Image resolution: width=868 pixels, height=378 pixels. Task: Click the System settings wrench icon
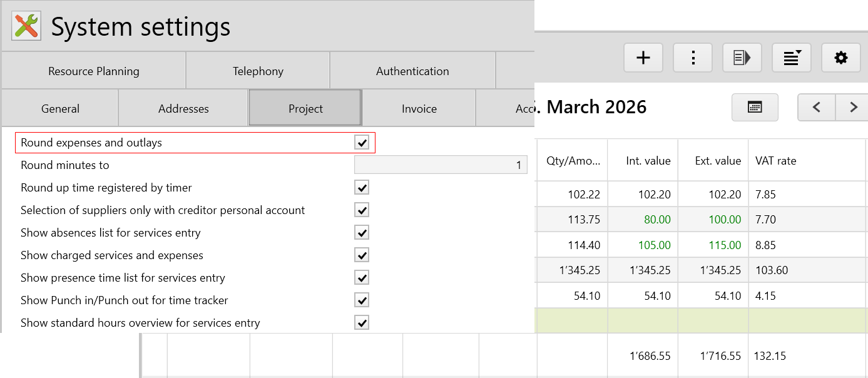pyautogui.click(x=27, y=26)
